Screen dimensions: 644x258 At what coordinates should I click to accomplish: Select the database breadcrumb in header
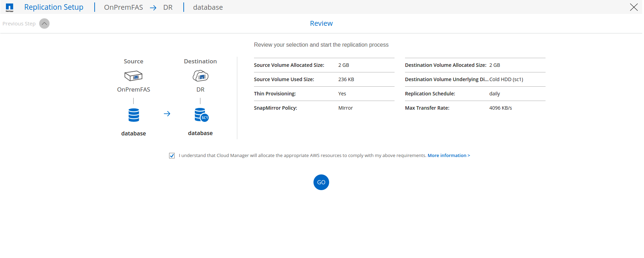(208, 7)
